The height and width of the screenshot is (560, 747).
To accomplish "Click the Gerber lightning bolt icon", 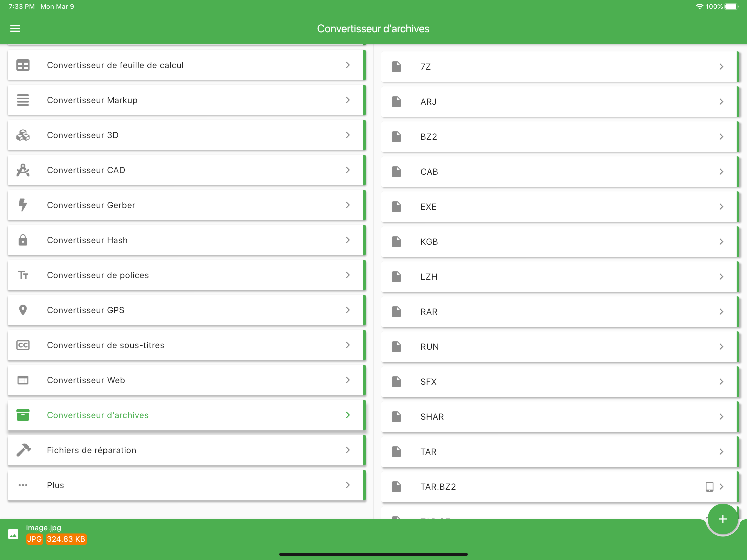I will coord(23,205).
